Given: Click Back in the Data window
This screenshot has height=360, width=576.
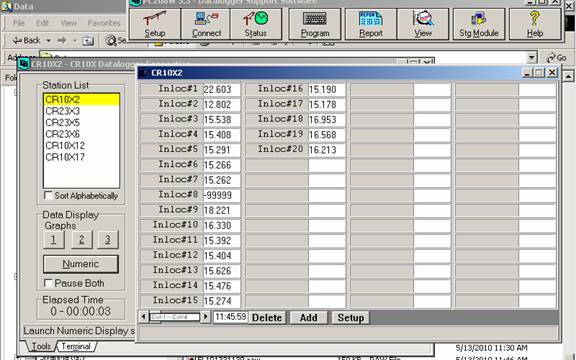Looking at the screenshot, I should [26, 40].
